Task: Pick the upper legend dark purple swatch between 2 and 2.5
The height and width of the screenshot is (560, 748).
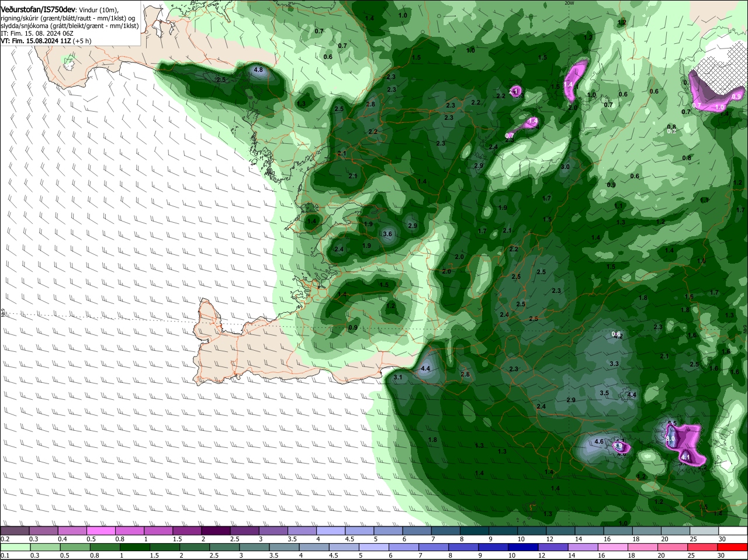Action: point(214,531)
